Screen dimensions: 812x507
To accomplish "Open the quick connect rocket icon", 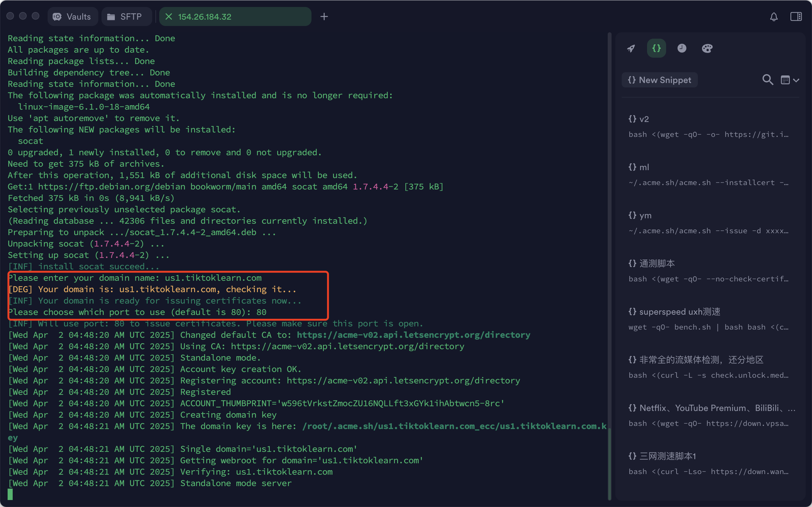I will click(631, 48).
